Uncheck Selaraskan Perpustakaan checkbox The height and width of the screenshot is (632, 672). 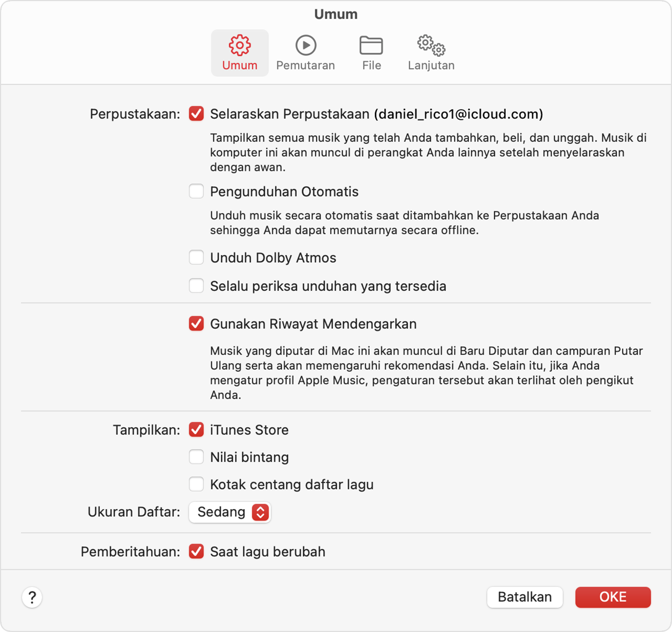point(196,114)
